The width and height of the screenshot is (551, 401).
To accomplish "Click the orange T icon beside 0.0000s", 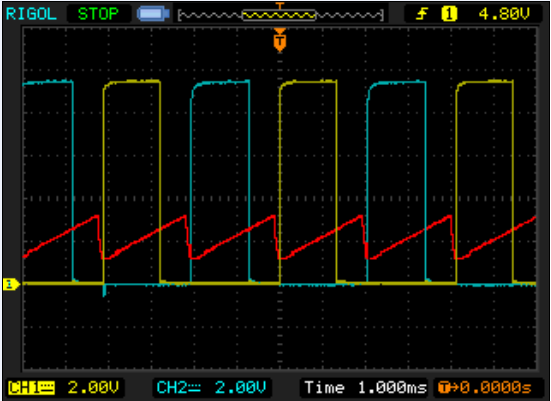I will click(444, 388).
